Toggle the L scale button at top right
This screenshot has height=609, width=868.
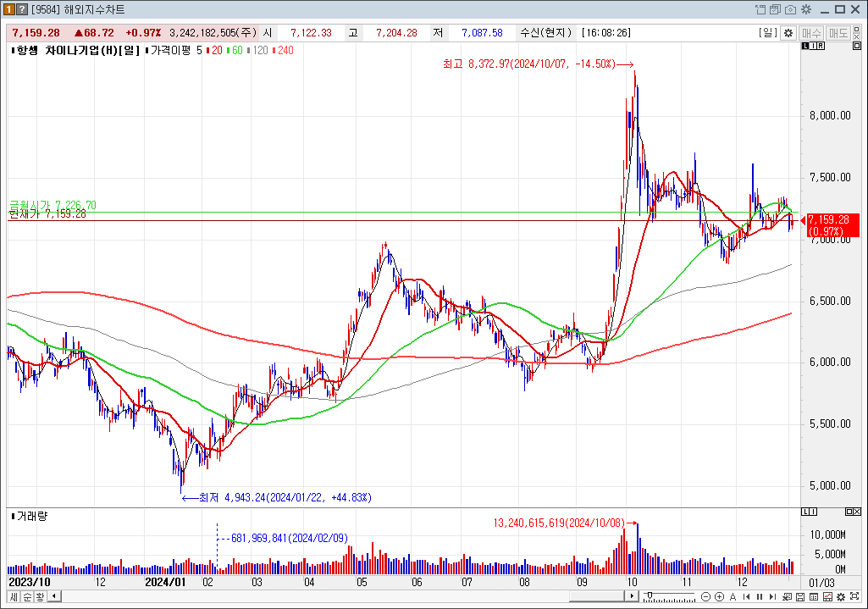[x=804, y=47]
